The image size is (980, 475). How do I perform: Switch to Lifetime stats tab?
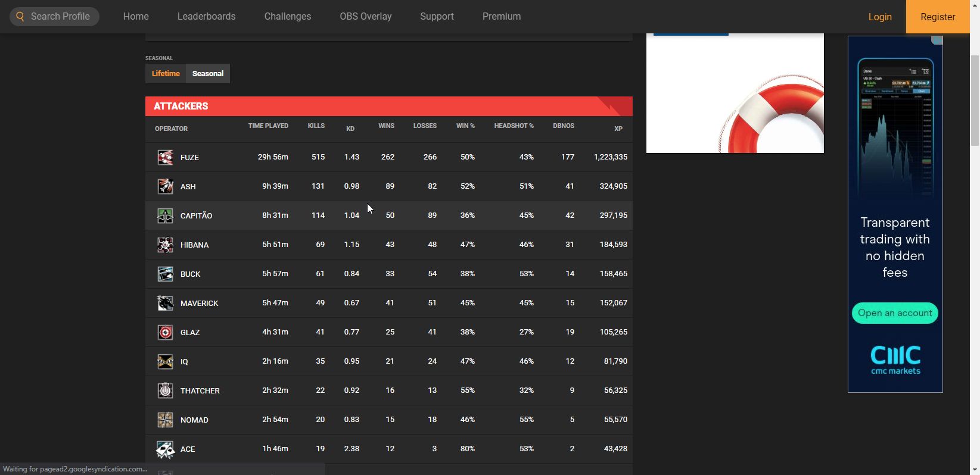pyautogui.click(x=166, y=74)
